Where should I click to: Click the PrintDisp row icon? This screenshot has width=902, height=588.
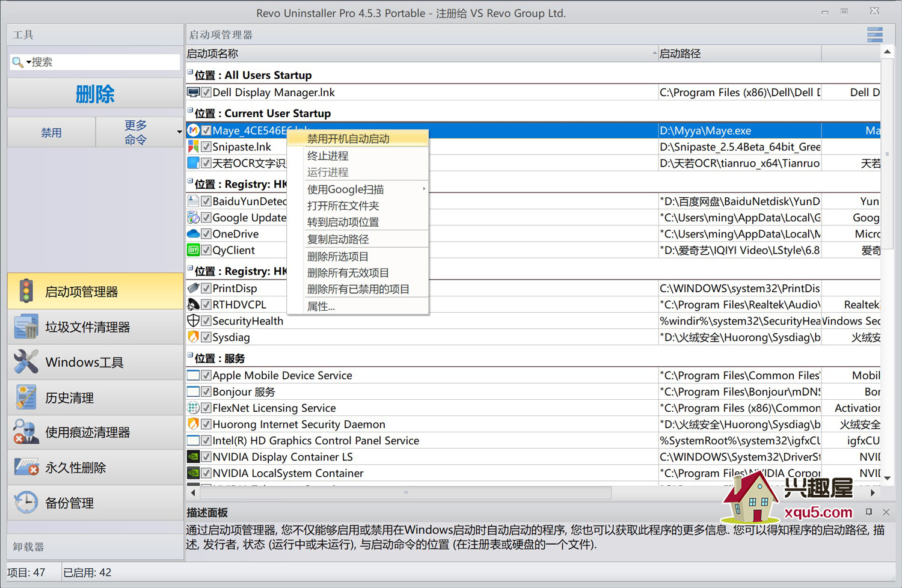coord(193,289)
